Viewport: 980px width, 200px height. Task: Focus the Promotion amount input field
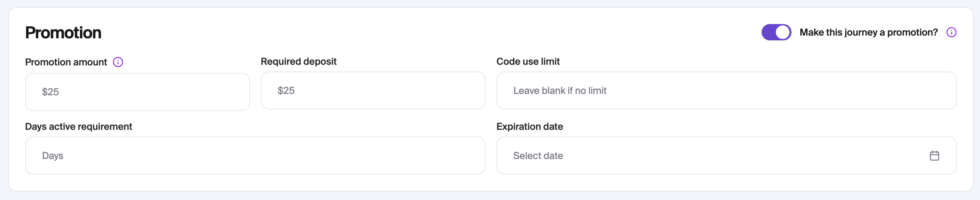coord(137,92)
